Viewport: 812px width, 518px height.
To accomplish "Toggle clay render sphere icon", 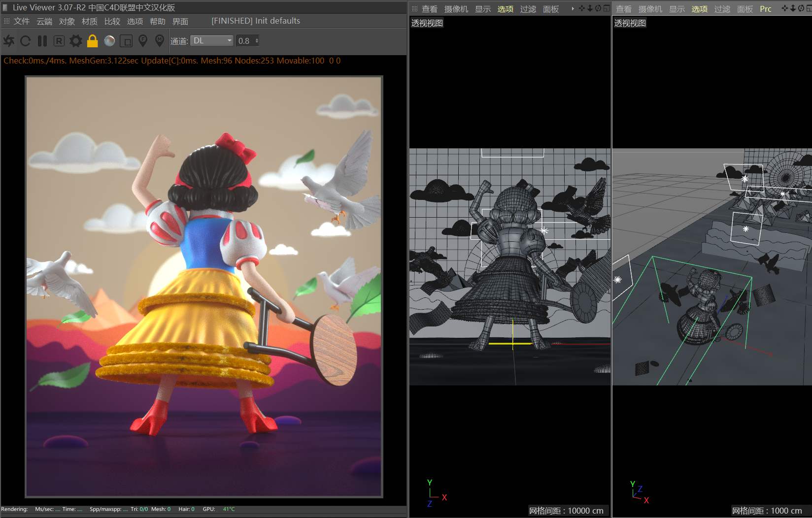I will [x=109, y=41].
